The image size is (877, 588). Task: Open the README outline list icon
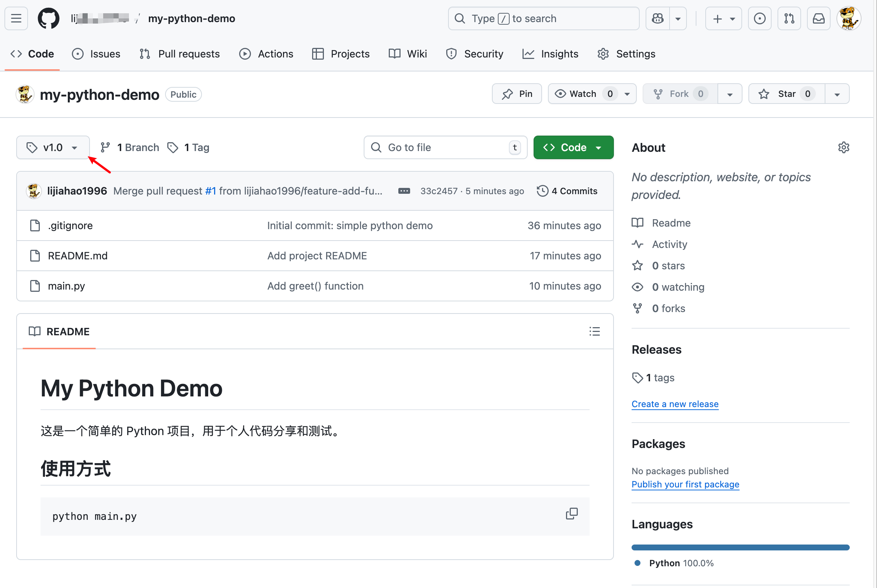click(x=594, y=332)
